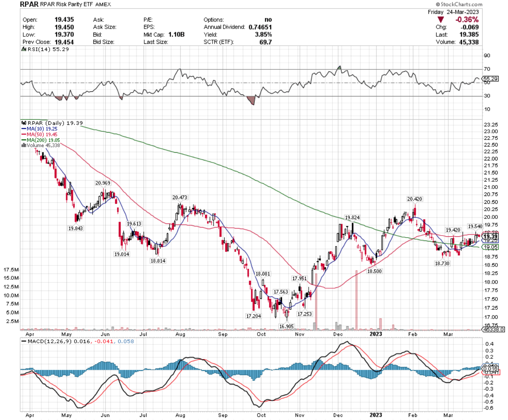The width and height of the screenshot is (508, 420).
Task: Click the 19.613 price label
Action: point(134,224)
